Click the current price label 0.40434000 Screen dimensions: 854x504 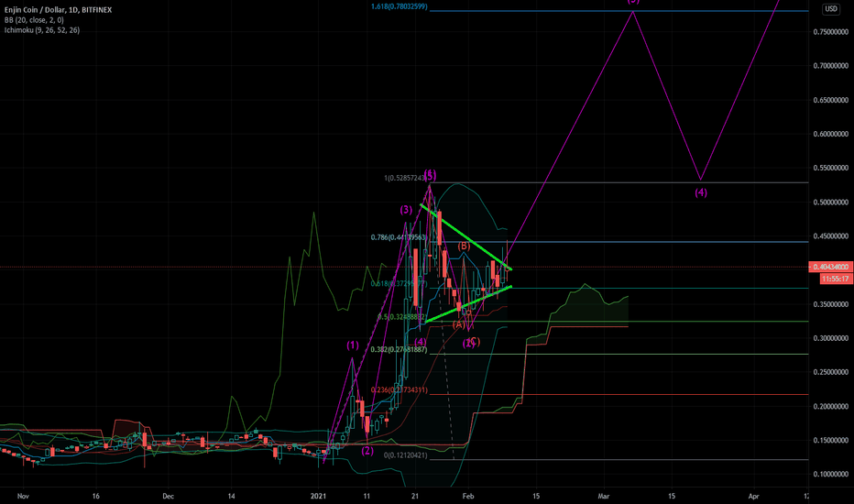point(831,267)
